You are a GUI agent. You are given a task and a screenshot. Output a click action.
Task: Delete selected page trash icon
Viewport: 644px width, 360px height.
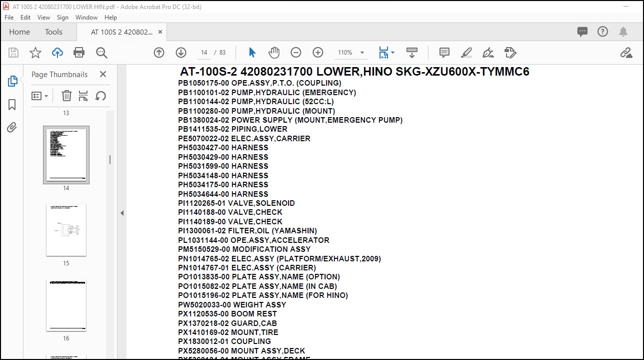tap(66, 96)
